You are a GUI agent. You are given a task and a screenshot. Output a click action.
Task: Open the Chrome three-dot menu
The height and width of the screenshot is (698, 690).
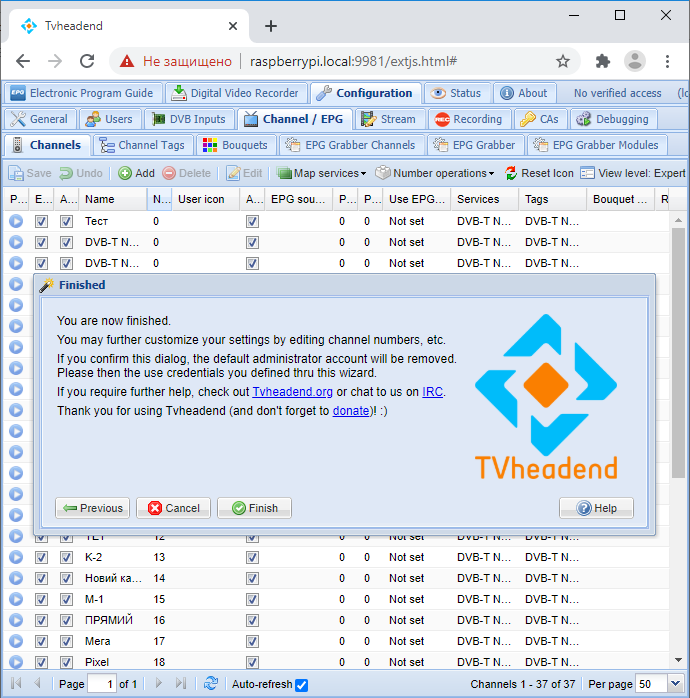point(667,61)
